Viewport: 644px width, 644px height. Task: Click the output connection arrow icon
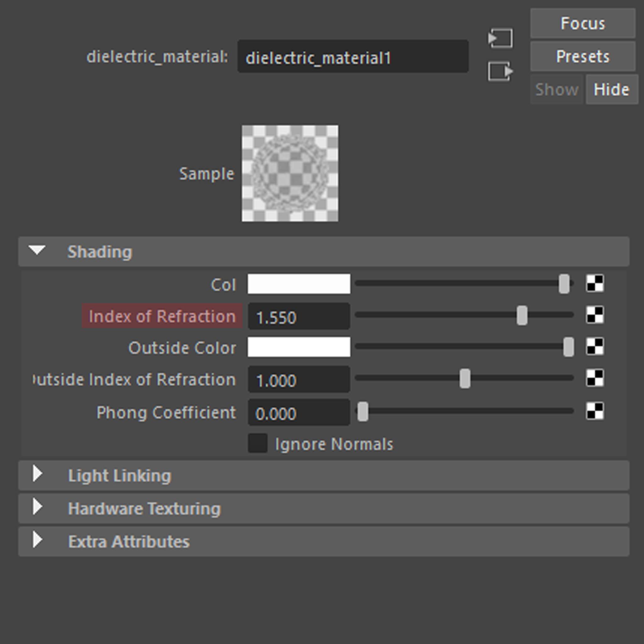tap(500, 71)
